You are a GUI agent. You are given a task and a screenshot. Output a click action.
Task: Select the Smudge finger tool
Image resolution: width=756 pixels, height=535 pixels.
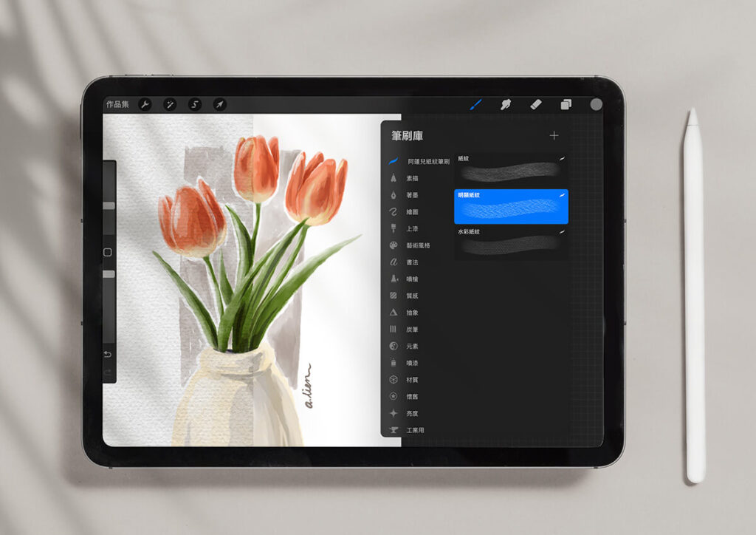(x=506, y=104)
